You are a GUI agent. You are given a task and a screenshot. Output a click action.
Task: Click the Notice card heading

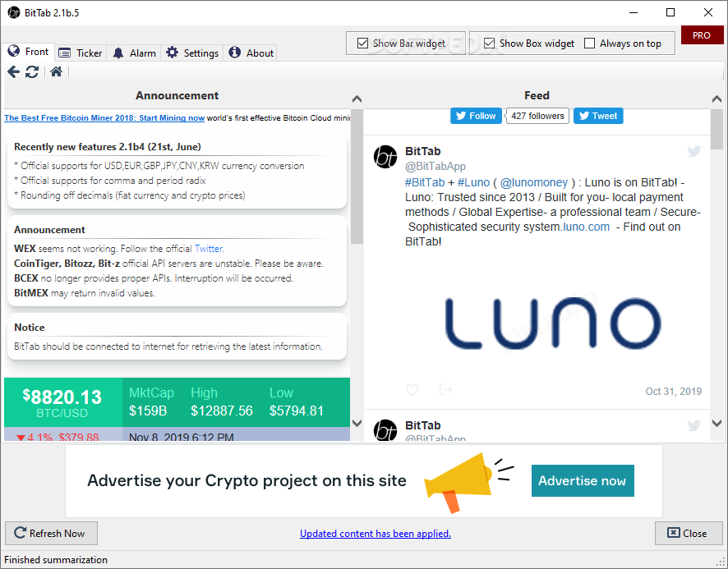click(x=30, y=328)
